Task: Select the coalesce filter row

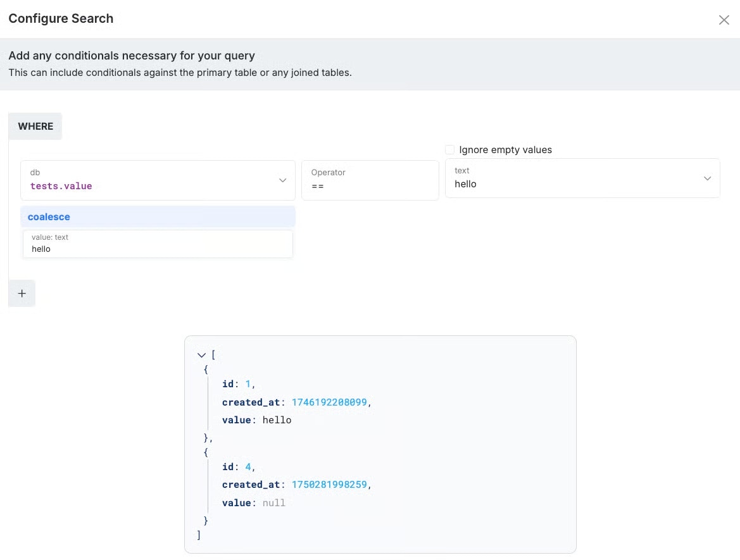Action: click(x=158, y=217)
